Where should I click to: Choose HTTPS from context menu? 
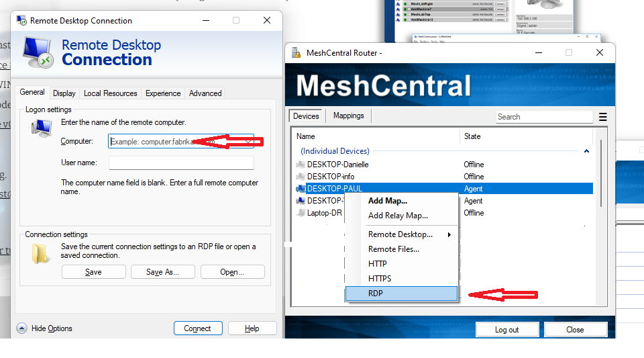[380, 279]
